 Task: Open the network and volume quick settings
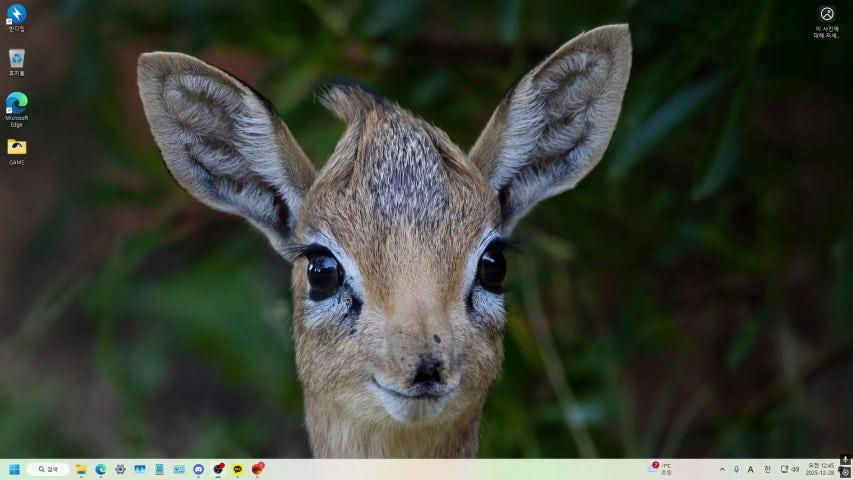789,469
